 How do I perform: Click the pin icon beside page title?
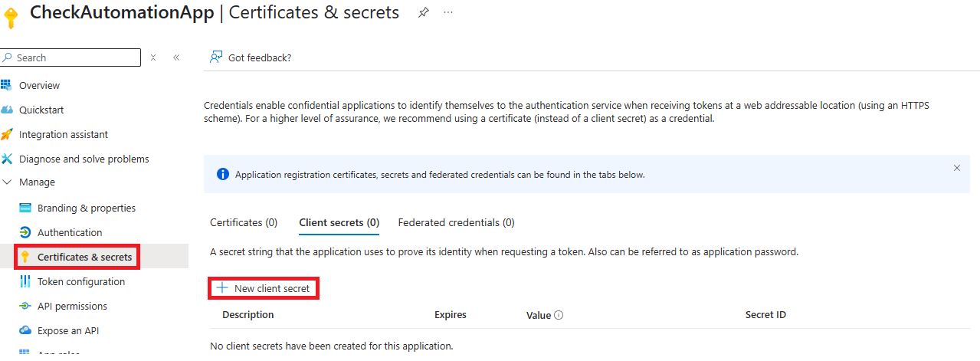click(423, 13)
